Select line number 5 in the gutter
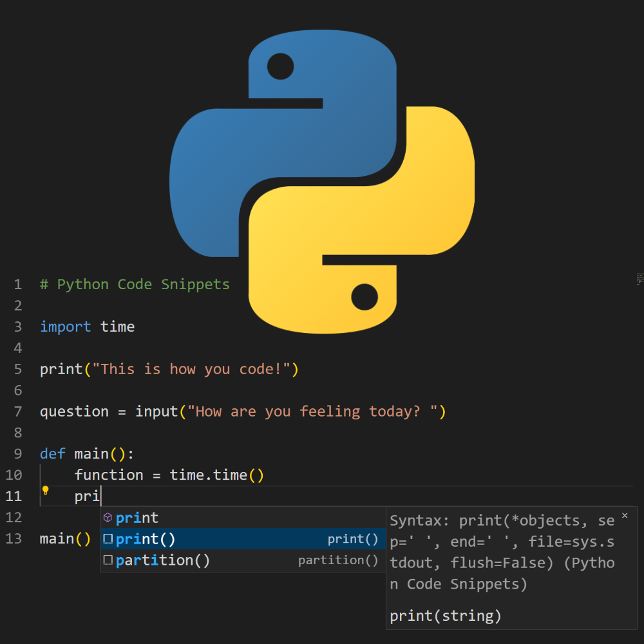The image size is (644, 644). [x=17, y=370]
